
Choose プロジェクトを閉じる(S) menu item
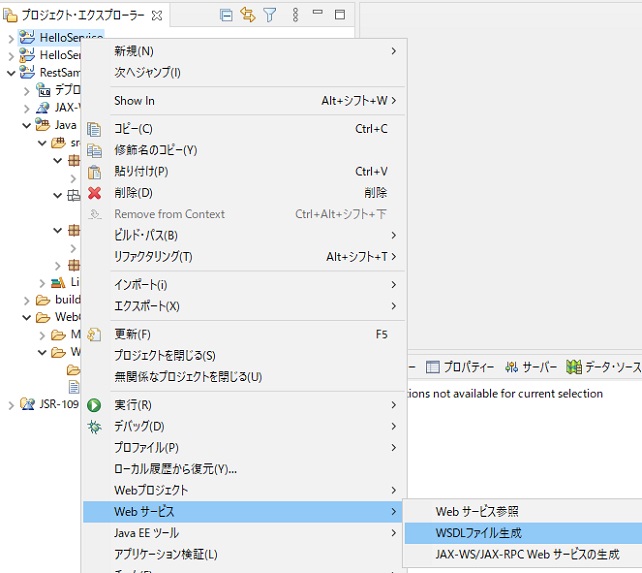[246, 356]
